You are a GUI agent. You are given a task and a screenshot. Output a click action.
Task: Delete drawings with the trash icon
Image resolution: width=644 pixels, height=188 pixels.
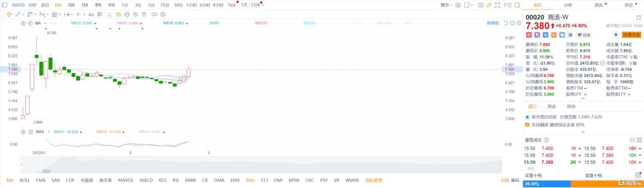(x=144, y=15)
